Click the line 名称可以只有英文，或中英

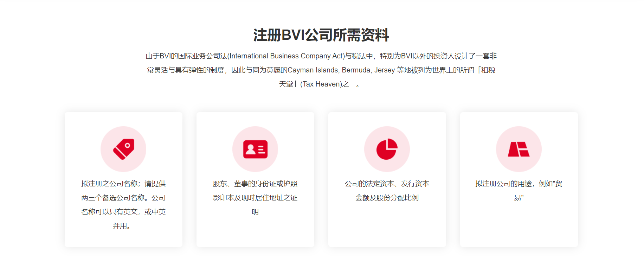pyautogui.click(x=123, y=212)
